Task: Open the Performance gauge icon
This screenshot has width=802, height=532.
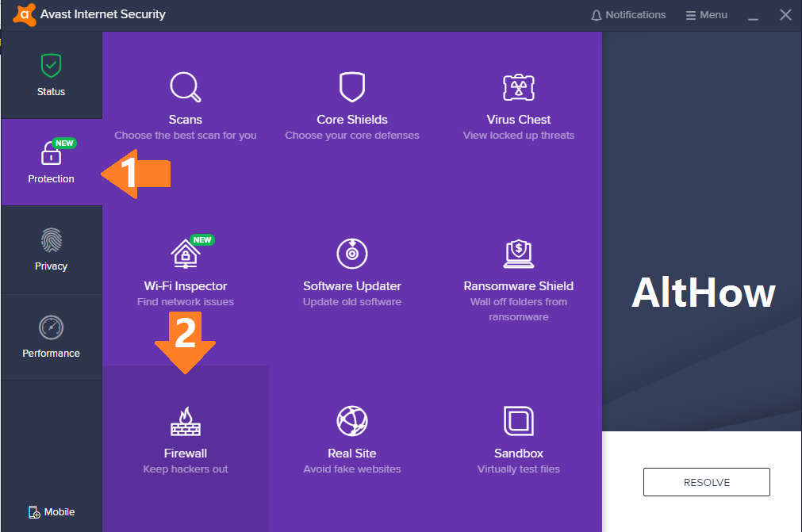Action: pos(51,327)
